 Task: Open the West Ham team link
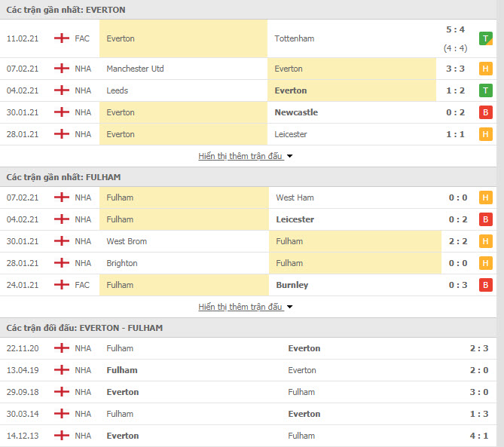coord(295,197)
